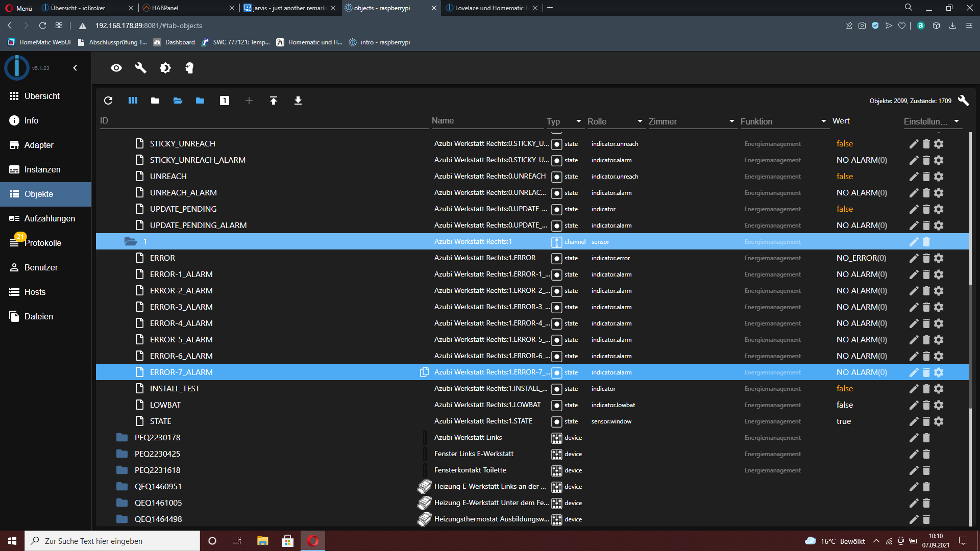Image resolution: width=980 pixels, height=551 pixels.
Task: Open Instanzen in the sidebar menu
Action: pos(42,169)
